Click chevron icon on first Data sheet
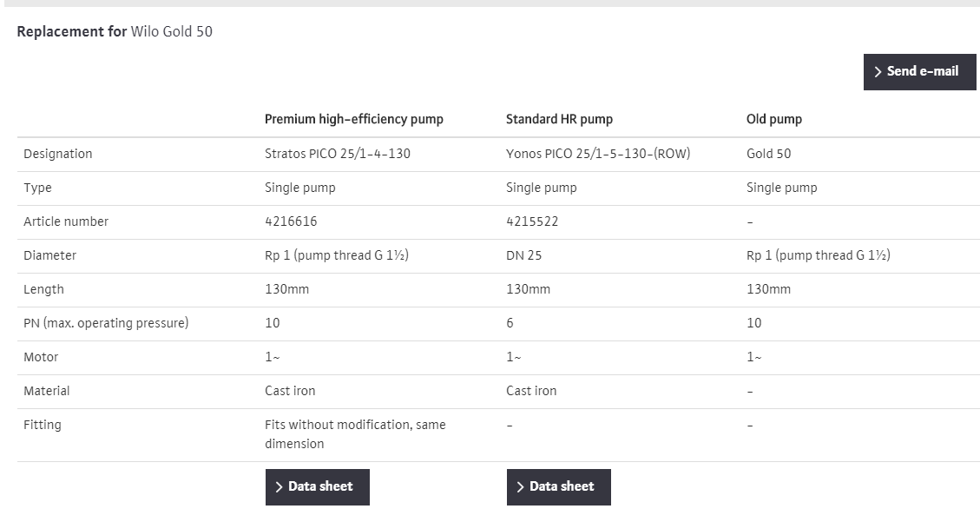Image resolution: width=980 pixels, height=522 pixels. pyautogui.click(x=279, y=487)
